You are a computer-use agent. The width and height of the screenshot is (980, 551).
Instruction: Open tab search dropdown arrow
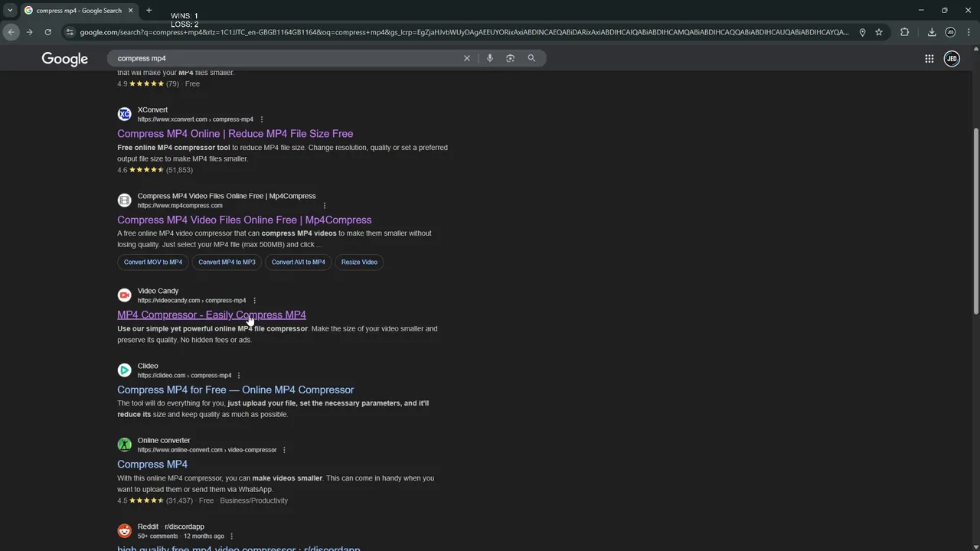(x=10, y=11)
